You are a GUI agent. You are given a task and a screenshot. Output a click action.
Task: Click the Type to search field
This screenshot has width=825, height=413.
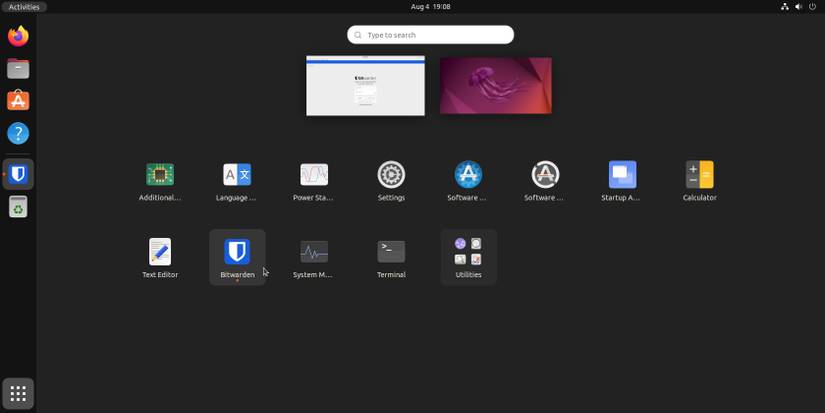tap(430, 35)
